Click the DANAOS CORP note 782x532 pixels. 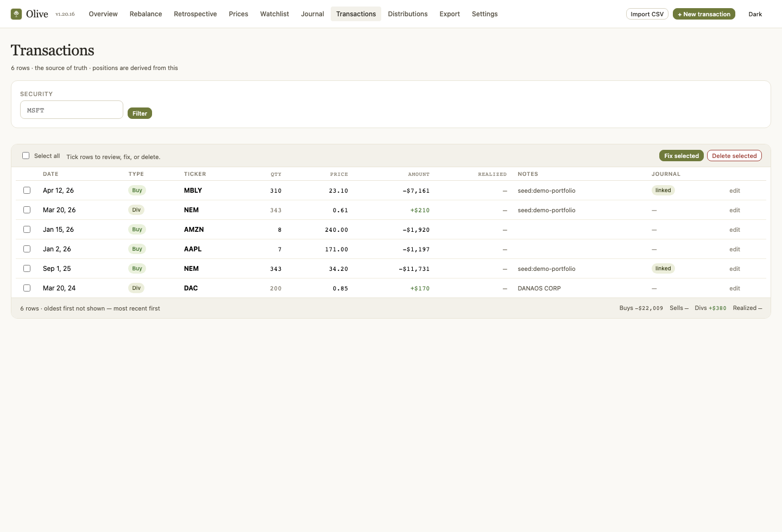click(x=539, y=288)
